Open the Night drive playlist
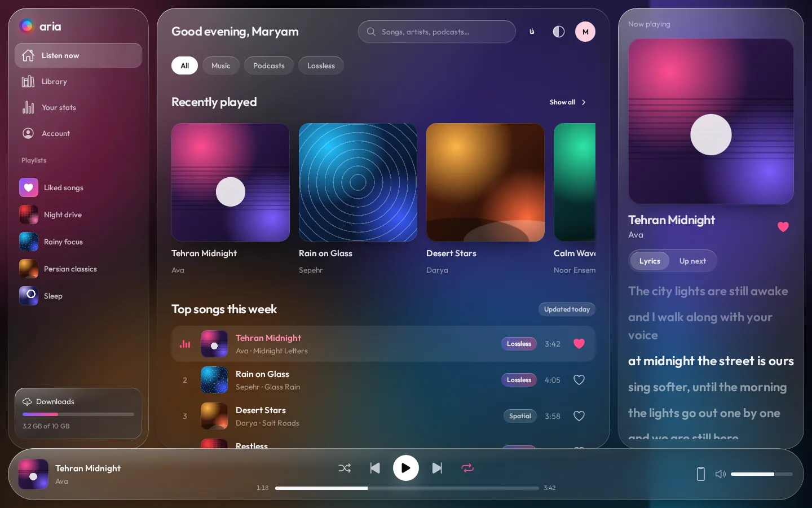Image resolution: width=812 pixels, height=508 pixels. [78, 214]
